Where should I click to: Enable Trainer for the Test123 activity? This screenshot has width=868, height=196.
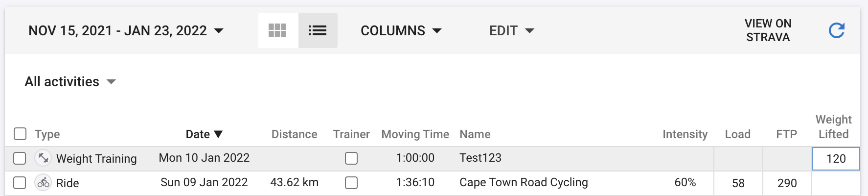click(351, 158)
